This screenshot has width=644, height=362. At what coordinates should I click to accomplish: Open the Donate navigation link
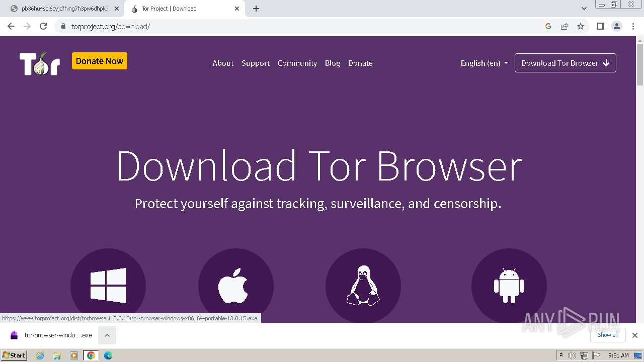[360, 63]
